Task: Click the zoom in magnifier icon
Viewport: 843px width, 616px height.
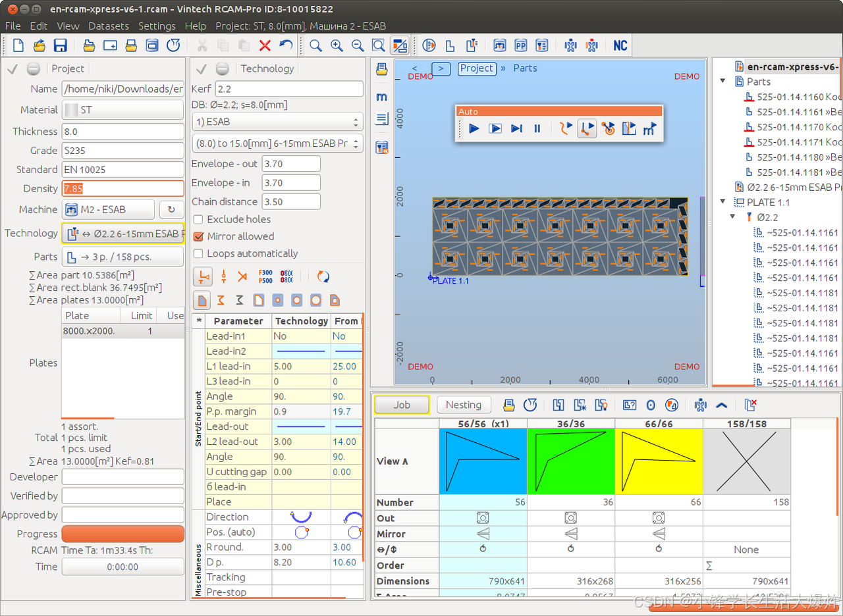Action: click(337, 45)
